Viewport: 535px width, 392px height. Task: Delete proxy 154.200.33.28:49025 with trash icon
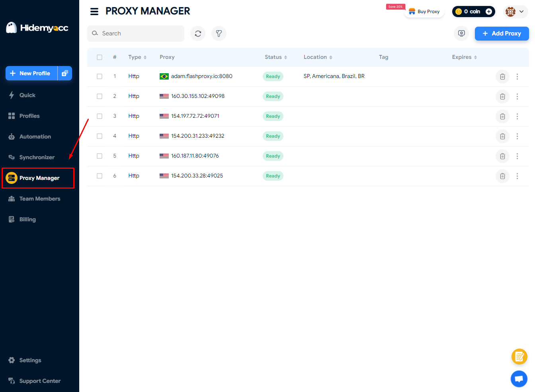click(x=502, y=176)
